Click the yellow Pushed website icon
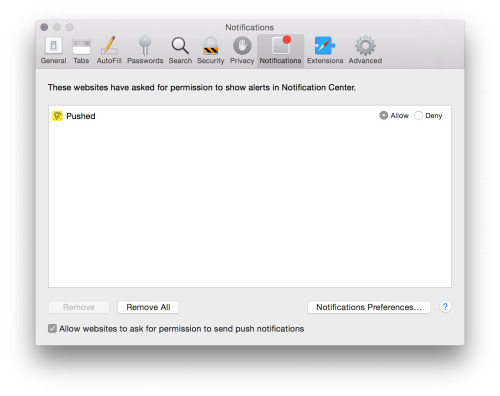 pos(57,116)
